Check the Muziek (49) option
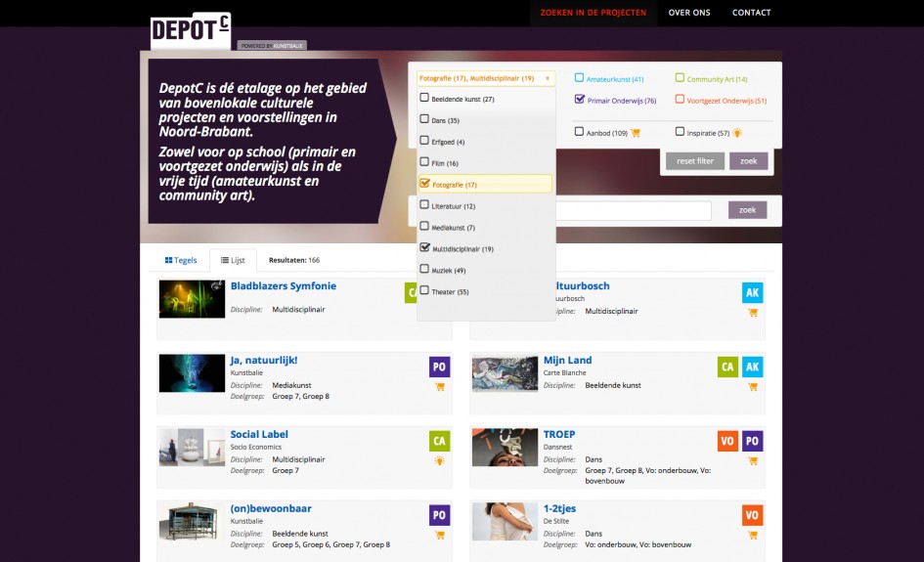 pyautogui.click(x=424, y=269)
